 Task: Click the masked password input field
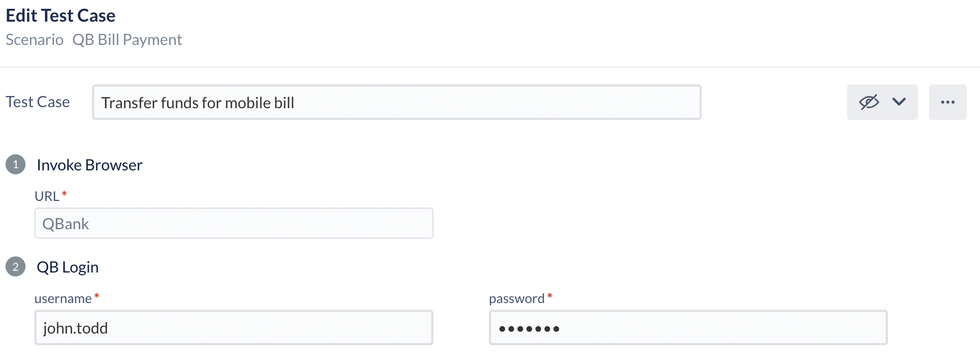click(x=687, y=328)
